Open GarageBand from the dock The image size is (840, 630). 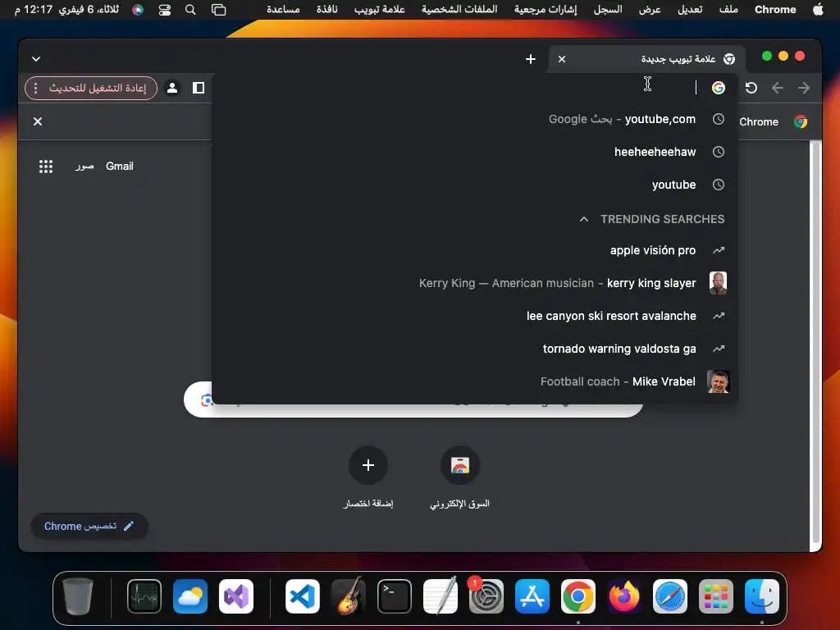(348, 596)
